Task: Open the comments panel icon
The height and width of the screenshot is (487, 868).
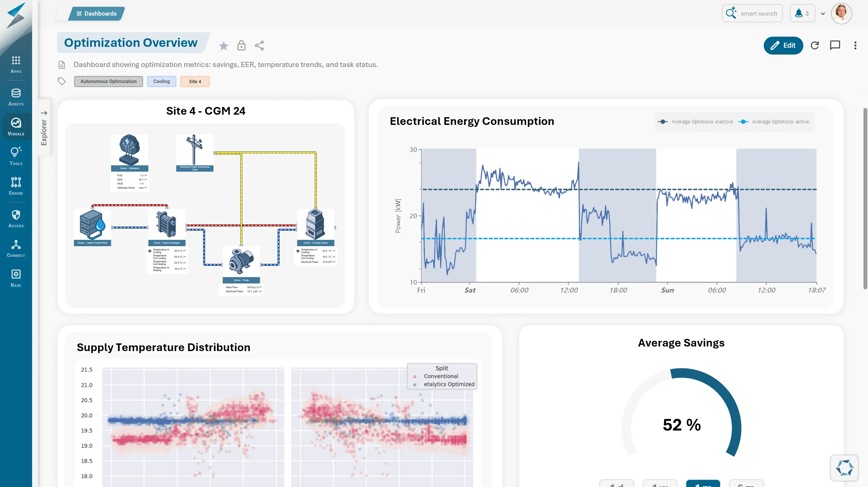Action: pos(835,45)
